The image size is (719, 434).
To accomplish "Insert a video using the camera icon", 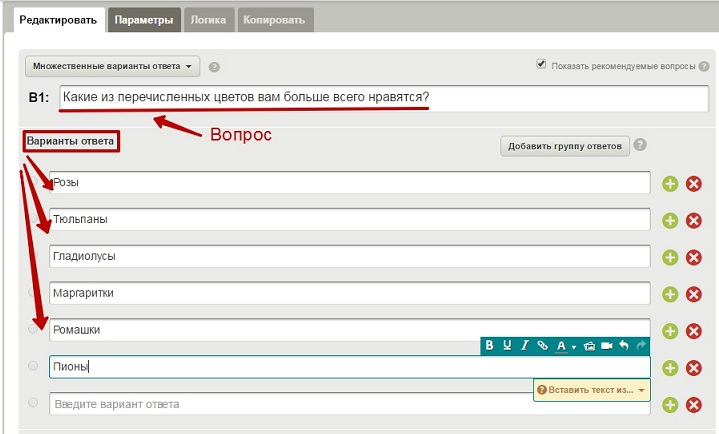I will tap(606, 346).
